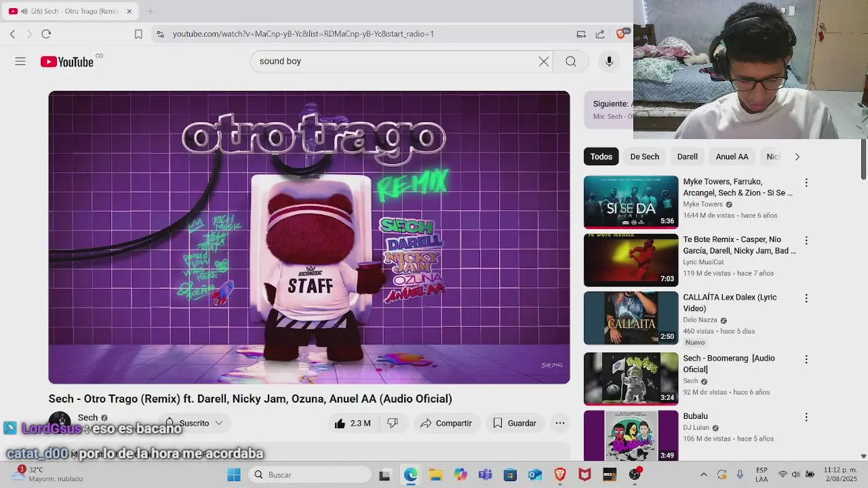
Task: Open the McAfee taskbar icon
Action: tap(585, 474)
